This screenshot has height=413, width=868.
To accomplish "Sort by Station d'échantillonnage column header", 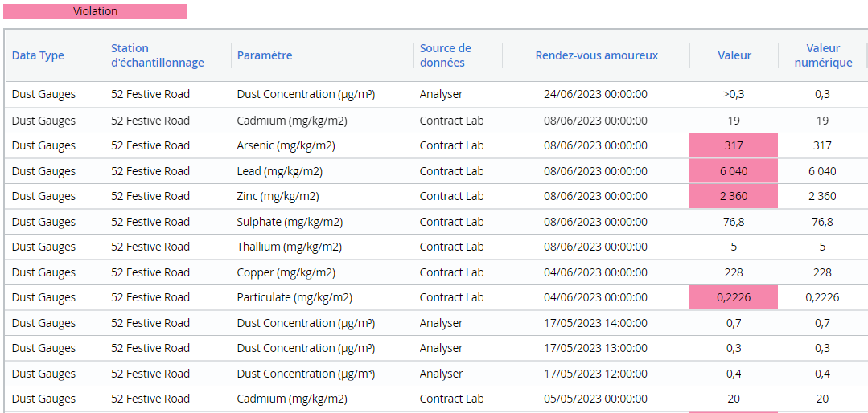I will 157,55.
